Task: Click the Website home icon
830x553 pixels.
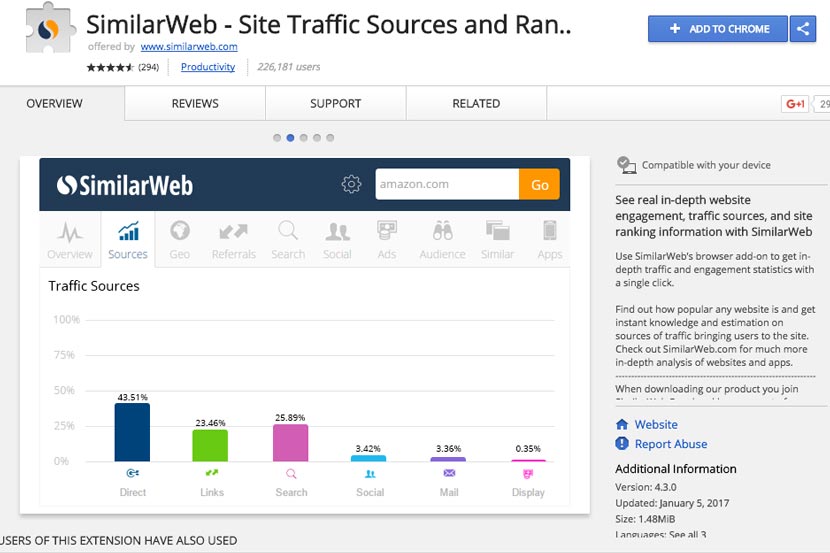Action: tap(622, 424)
